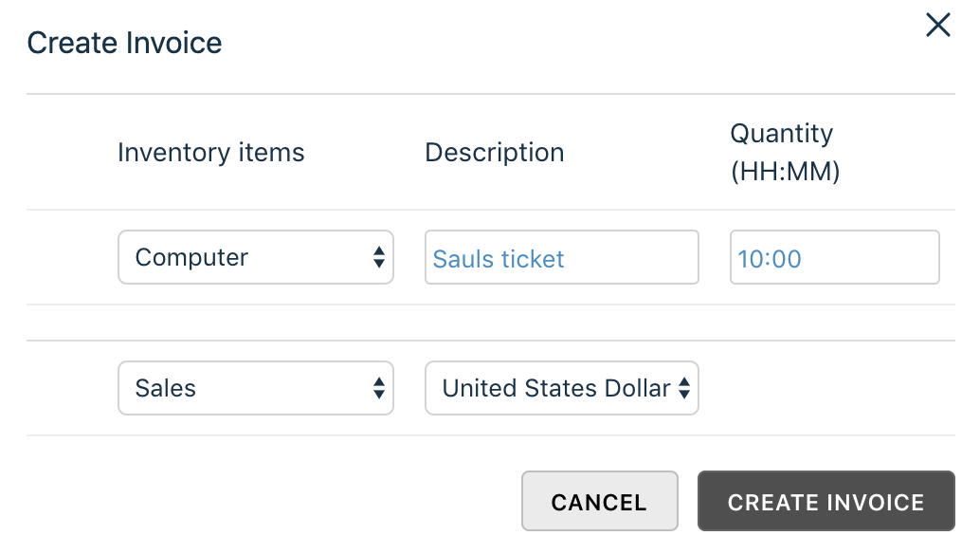
Task: Click the Create Invoice dialog title
Action: coord(124,43)
